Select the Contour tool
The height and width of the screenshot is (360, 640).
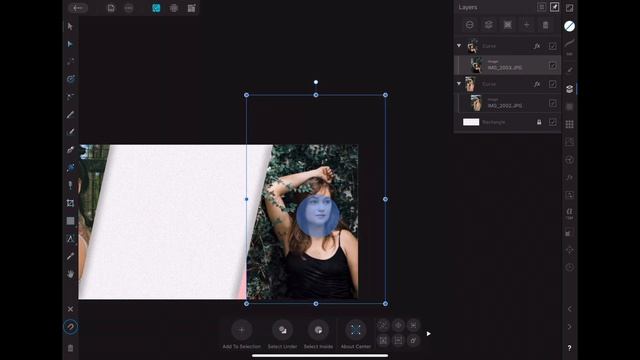coord(70,79)
